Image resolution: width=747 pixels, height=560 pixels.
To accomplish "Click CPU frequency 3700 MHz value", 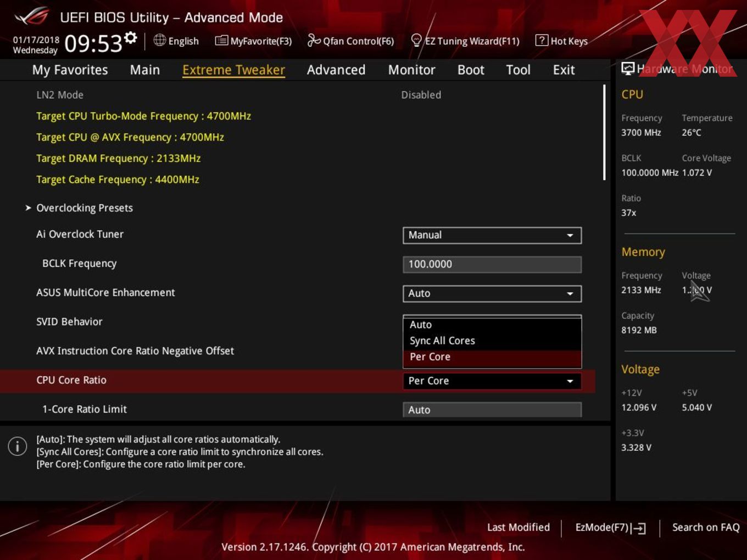I will (641, 132).
